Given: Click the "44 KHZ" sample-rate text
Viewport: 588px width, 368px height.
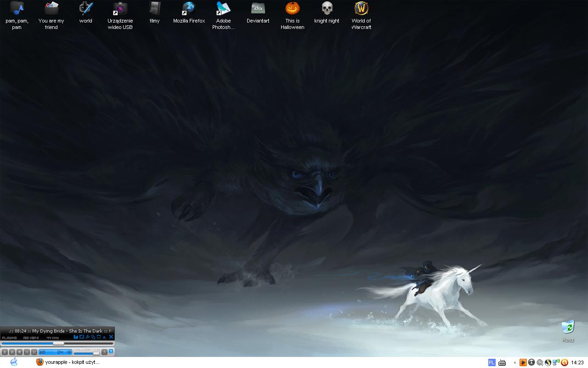Looking at the screenshot, I should 53,338.
